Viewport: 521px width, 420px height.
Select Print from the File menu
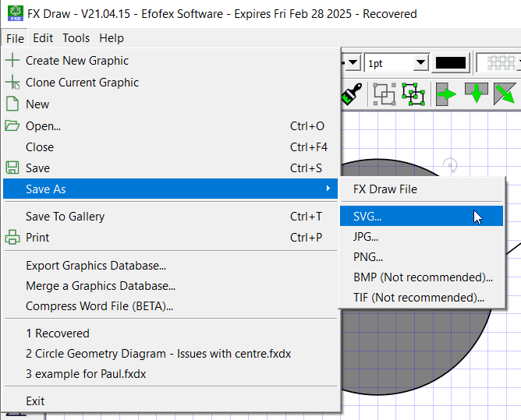170,238
